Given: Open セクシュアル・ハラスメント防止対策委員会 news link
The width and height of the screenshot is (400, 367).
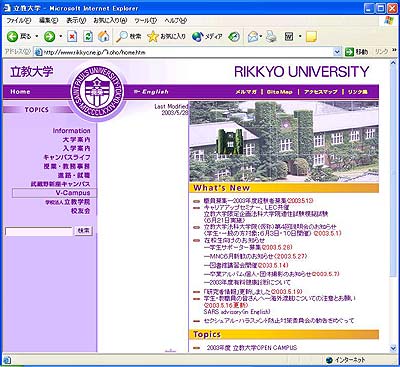Looking at the screenshot, I should (279, 321).
